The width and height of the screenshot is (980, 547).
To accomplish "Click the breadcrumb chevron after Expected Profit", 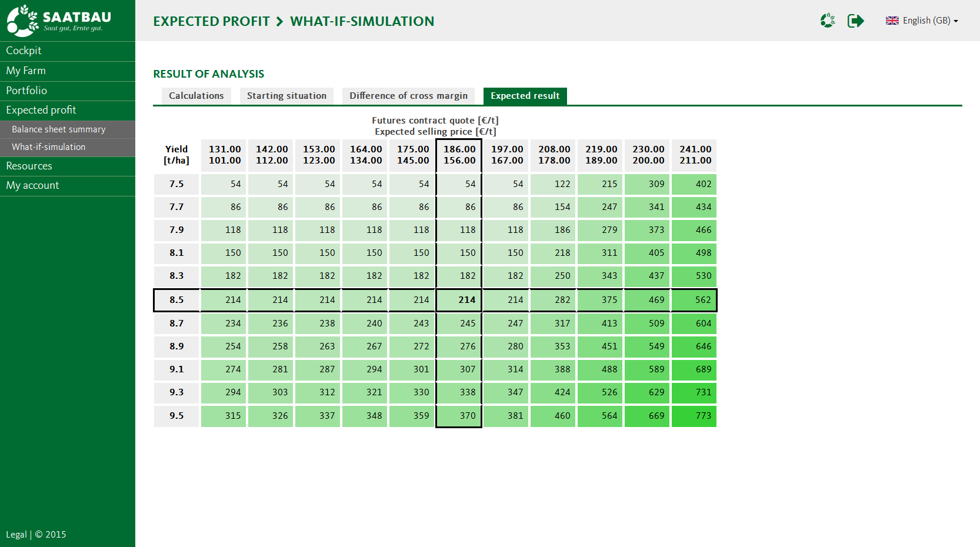I will tap(279, 22).
